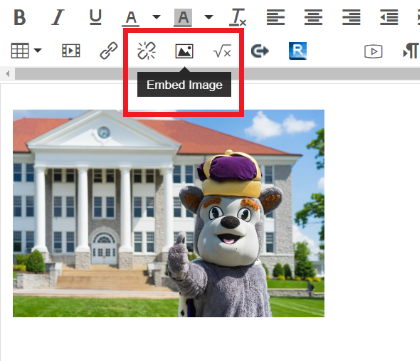Insert a table
The image size is (420, 361).
coord(20,51)
